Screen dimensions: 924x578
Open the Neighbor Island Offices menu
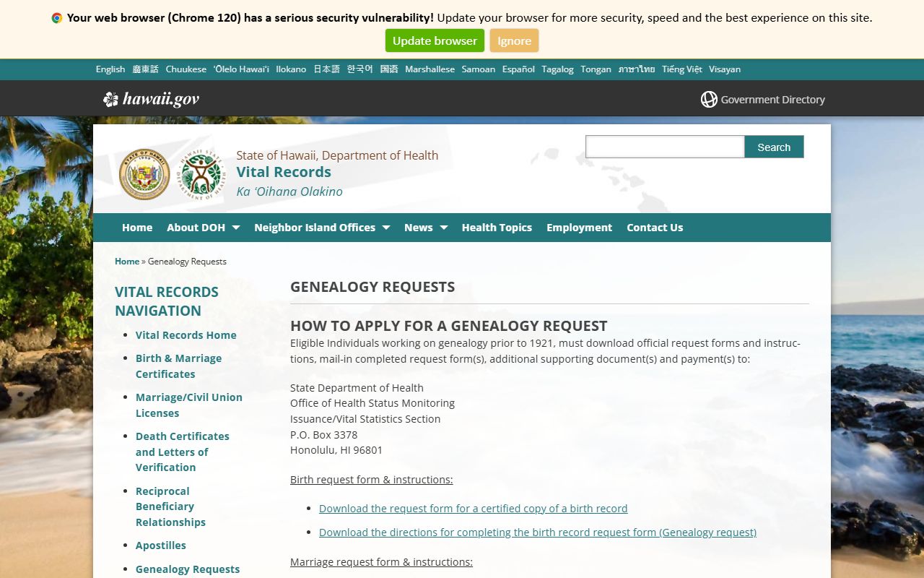point(315,228)
